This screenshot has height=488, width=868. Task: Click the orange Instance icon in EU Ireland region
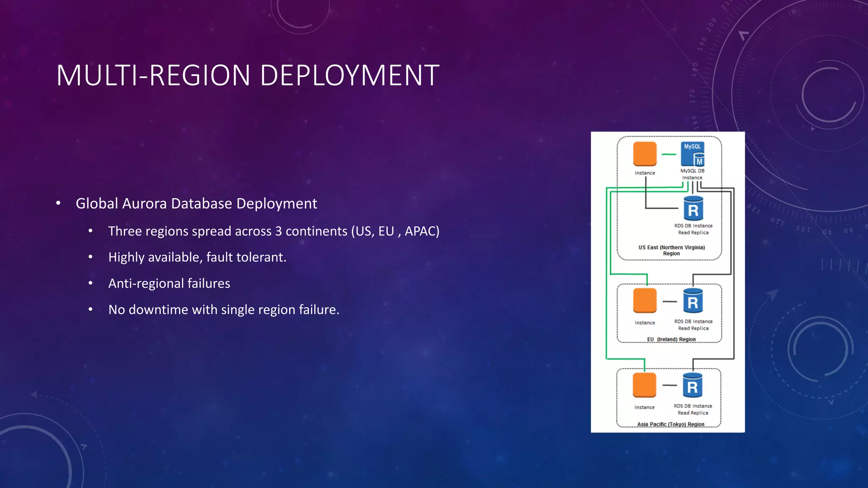pyautogui.click(x=645, y=301)
